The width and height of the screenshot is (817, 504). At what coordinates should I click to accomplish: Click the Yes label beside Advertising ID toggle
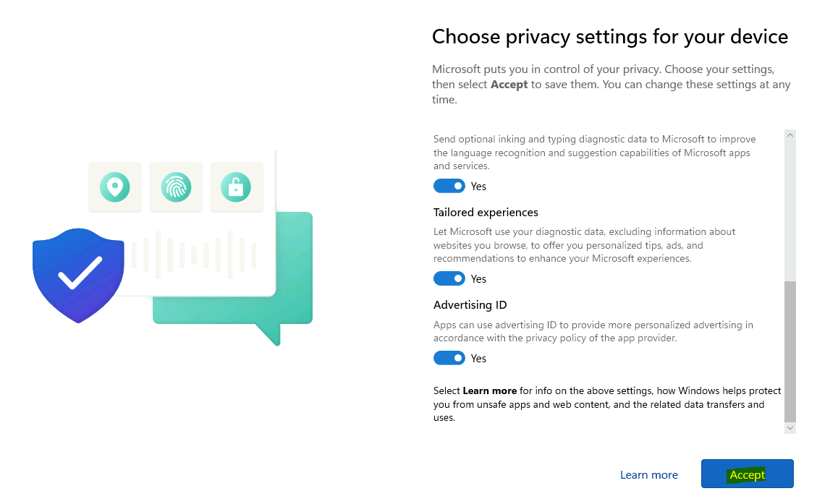click(478, 358)
